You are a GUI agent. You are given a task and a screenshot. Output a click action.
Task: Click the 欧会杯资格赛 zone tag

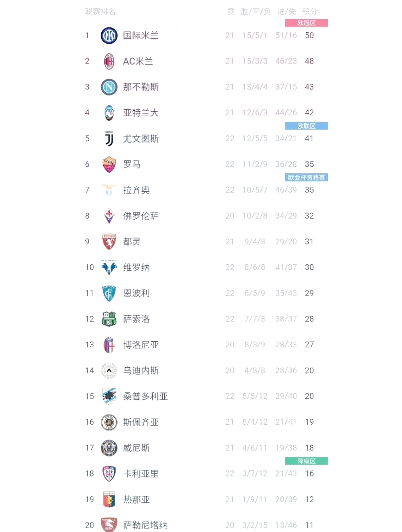click(x=306, y=177)
